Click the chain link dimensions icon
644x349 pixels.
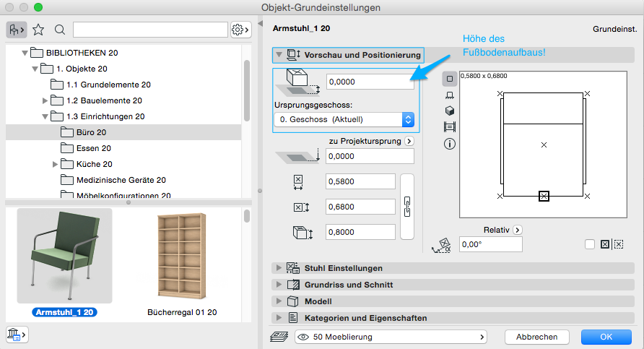click(407, 207)
